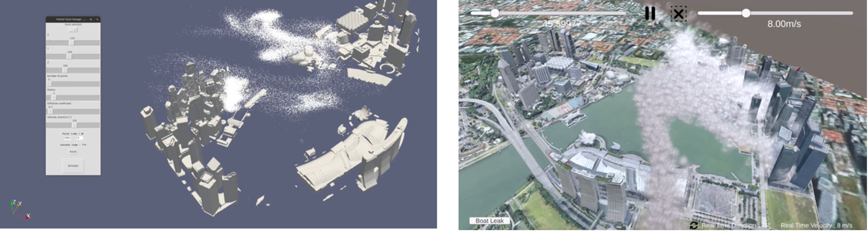This screenshot has height=232, width=868.
Task: Adjust the wind velocity slider at 8.00m/s
Action: [775, 13]
